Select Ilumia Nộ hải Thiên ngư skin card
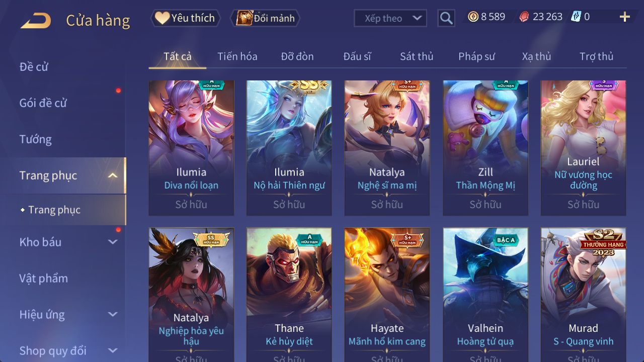The image size is (644, 362). [289, 148]
